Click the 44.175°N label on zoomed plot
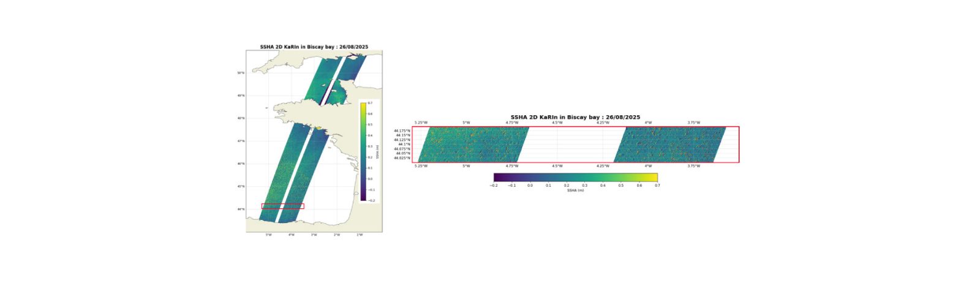Screen dimensions: 980x283 tap(402, 130)
